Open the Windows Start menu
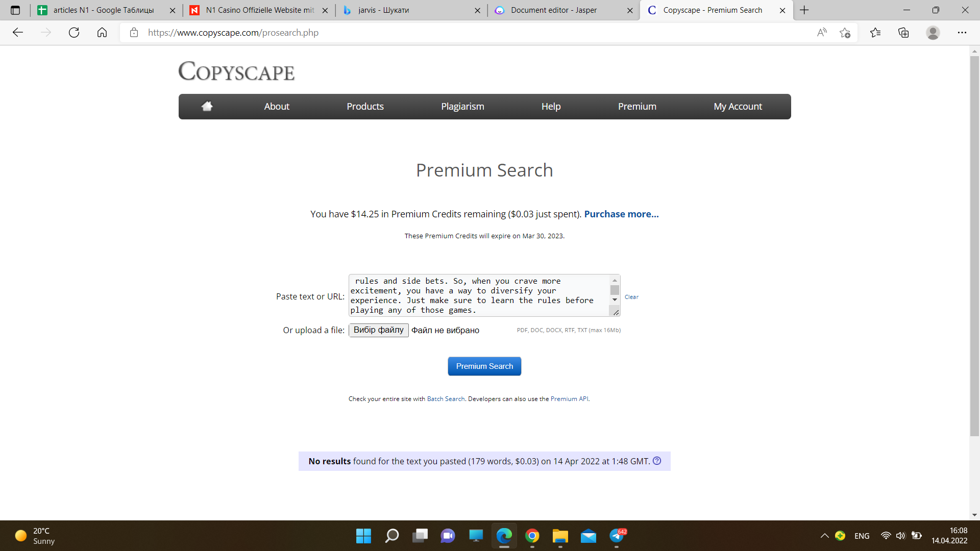This screenshot has height=551, width=980. pyautogui.click(x=363, y=536)
